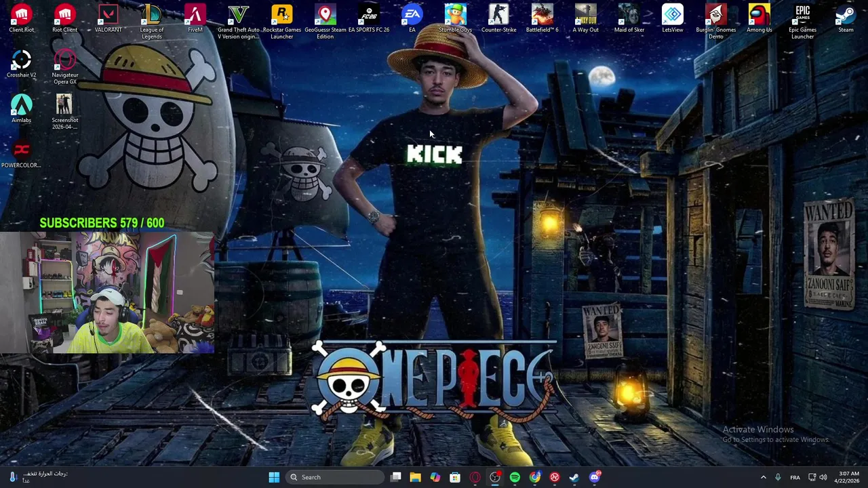868x488 pixels.
Task: Open File Explorer from the taskbar
Action: point(416,477)
